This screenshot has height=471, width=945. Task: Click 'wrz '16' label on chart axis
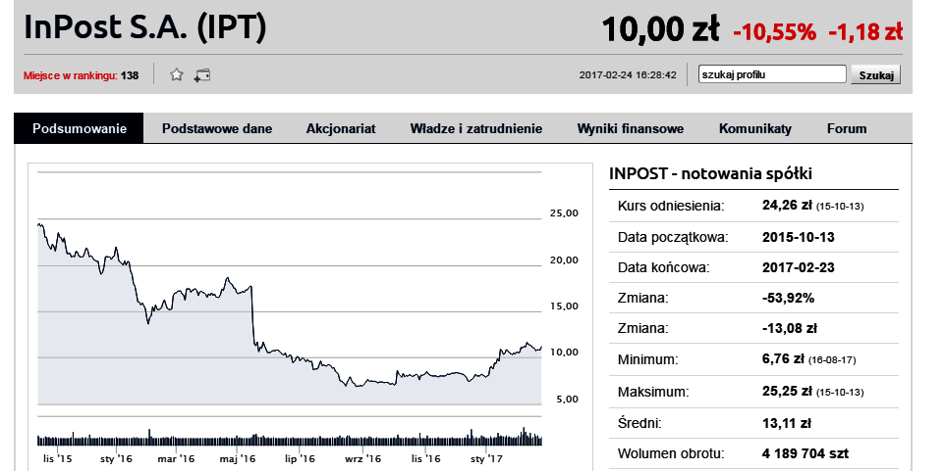coord(365,458)
